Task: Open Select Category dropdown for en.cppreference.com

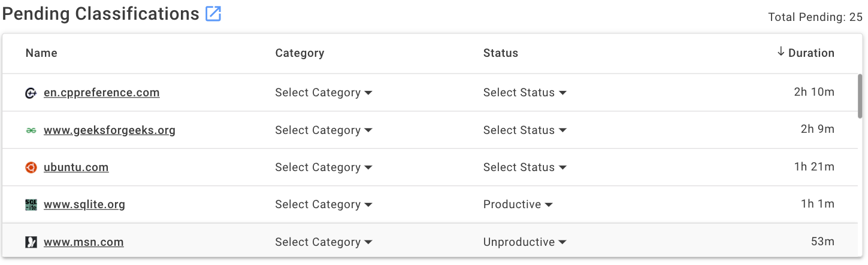Action: (323, 93)
